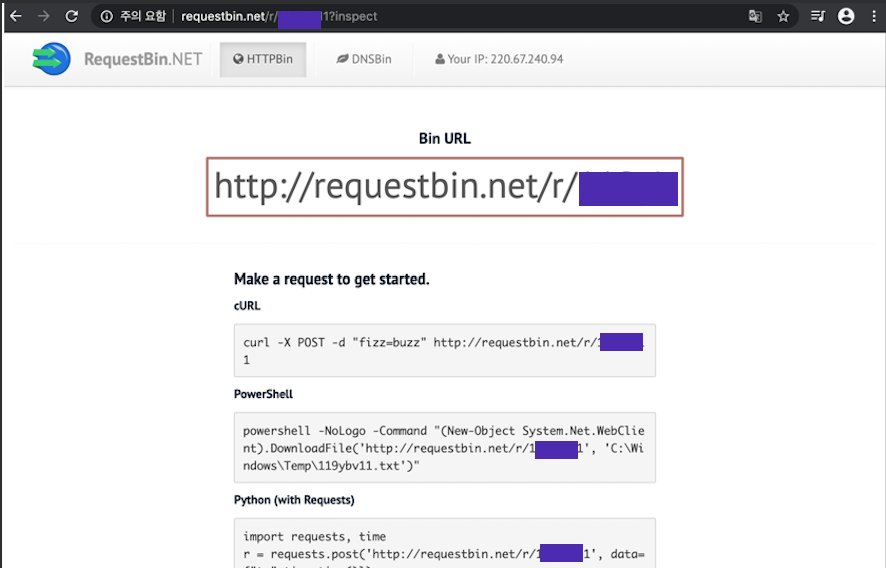
Task: Open the RequestBin.NET home link
Action: pos(143,59)
